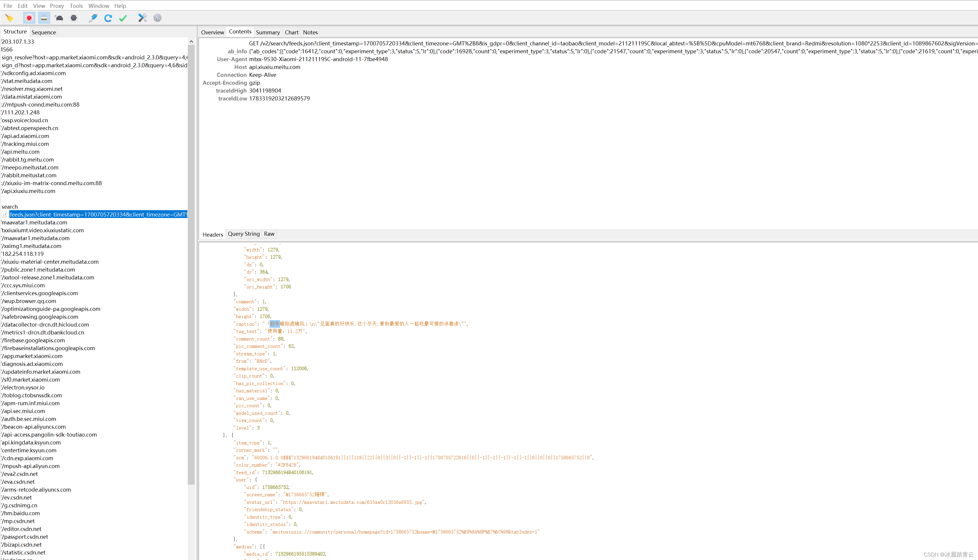Screen dimensions: 978x560
Task: Select the Headers sub-tab
Action: pyautogui.click(x=213, y=235)
